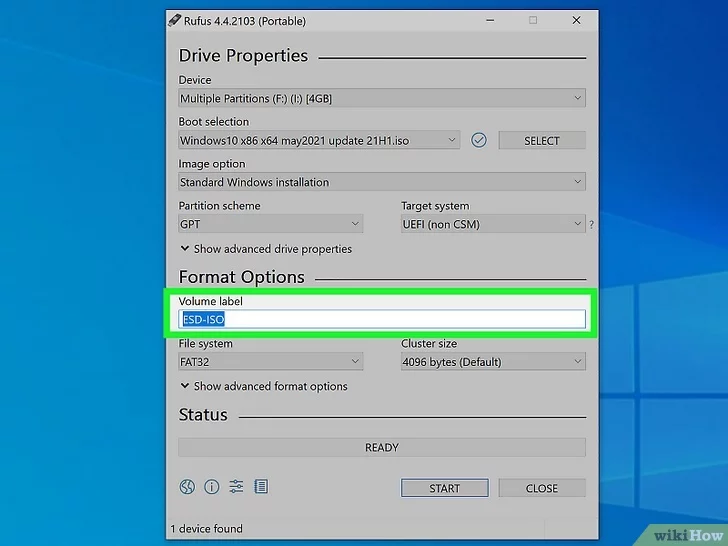
Task: Open the About information icon
Action: click(212, 487)
